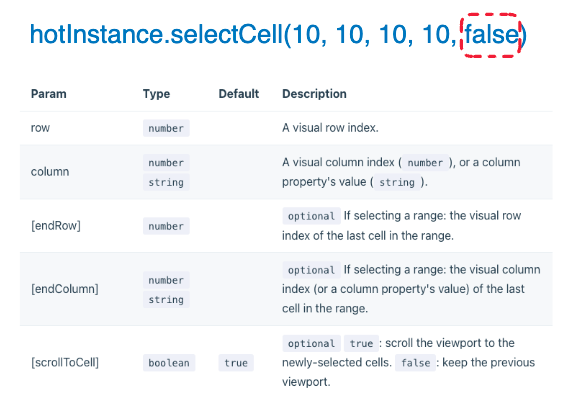
Task: Click the [scrollToCell] parameter name
Action: [65, 363]
